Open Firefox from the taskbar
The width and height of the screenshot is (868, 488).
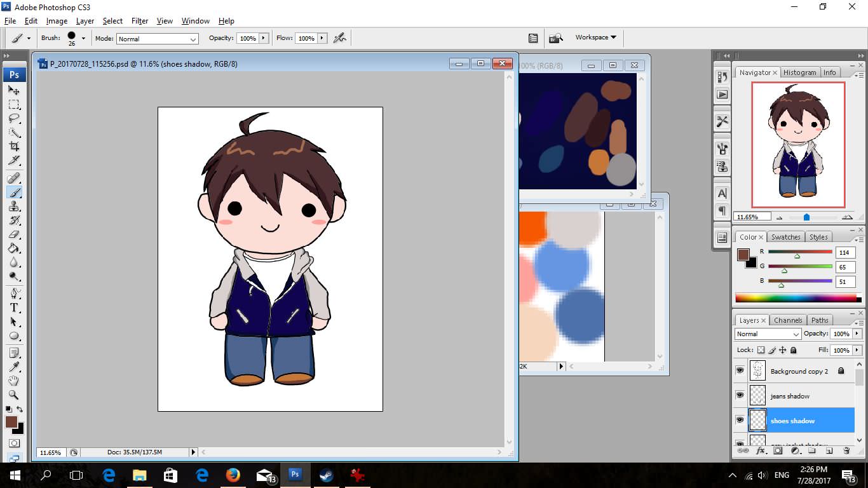[233, 475]
